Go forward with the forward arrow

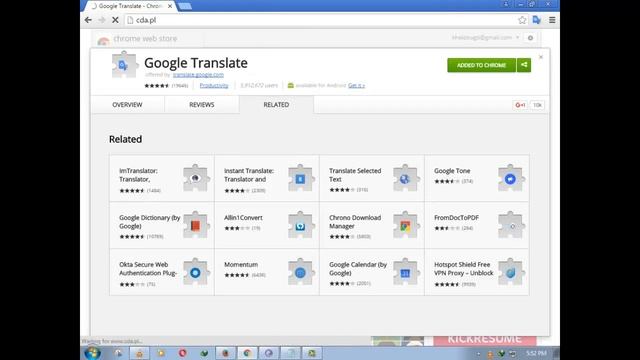click(x=102, y=20)
